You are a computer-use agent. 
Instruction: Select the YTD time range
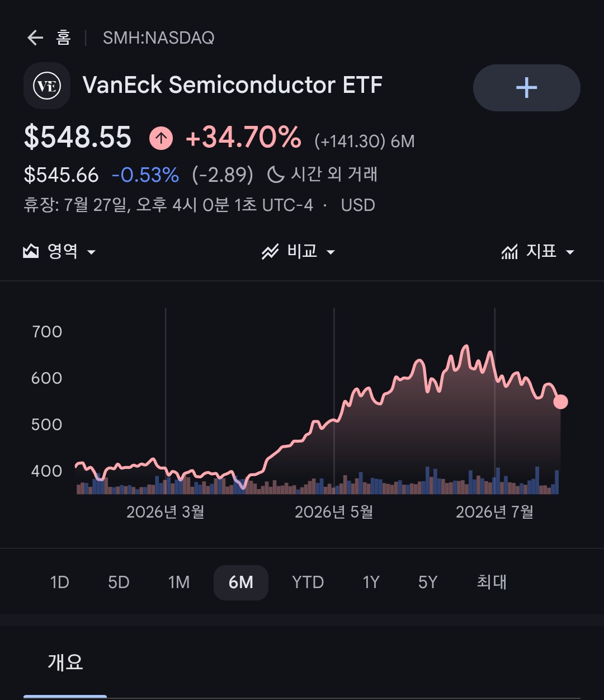308,582
